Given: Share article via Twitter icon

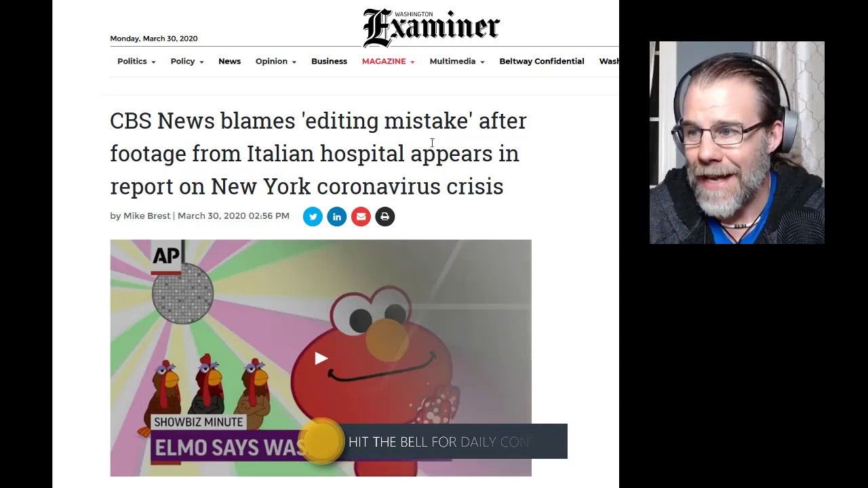Looking at the screenshot, I should tap(313, 217).
